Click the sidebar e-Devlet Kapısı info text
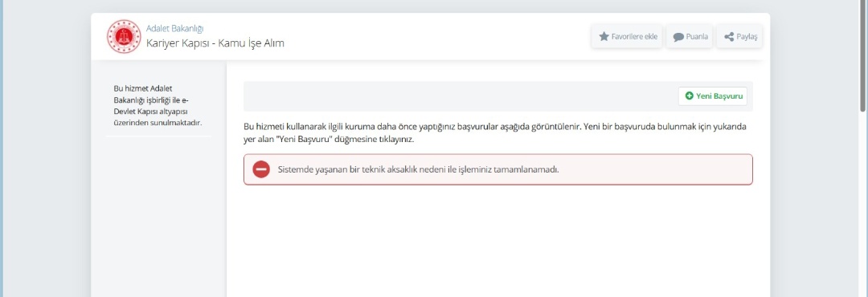Image resolution: width=868 pixels, height=297 pixels. click(x=158, y=105)
